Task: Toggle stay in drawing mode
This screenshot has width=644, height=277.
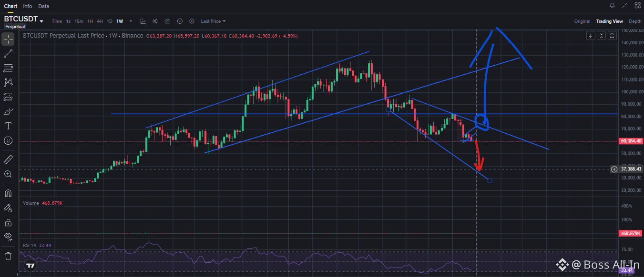Action: click(x=8, y=208)
